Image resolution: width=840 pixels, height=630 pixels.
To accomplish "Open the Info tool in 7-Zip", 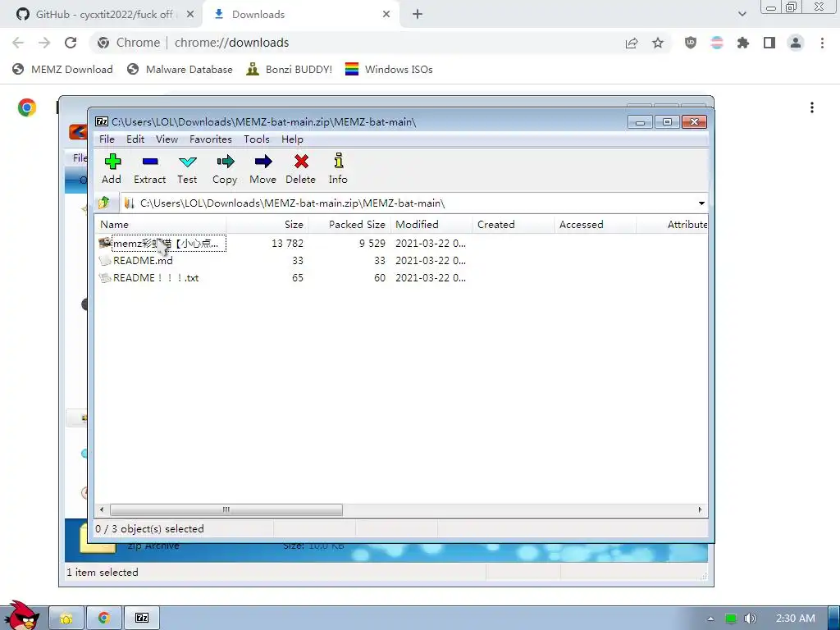I will 338,169.
